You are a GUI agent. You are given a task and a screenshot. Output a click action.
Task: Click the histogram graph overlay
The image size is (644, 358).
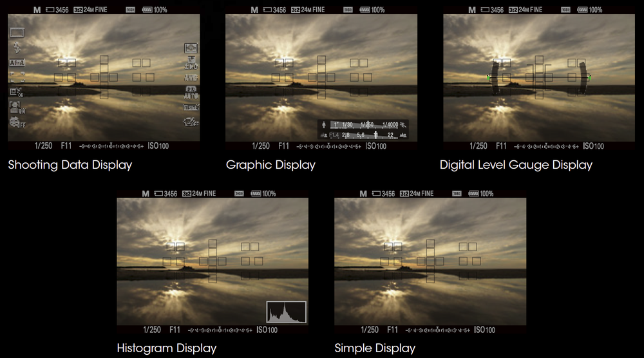pos(287,312)
